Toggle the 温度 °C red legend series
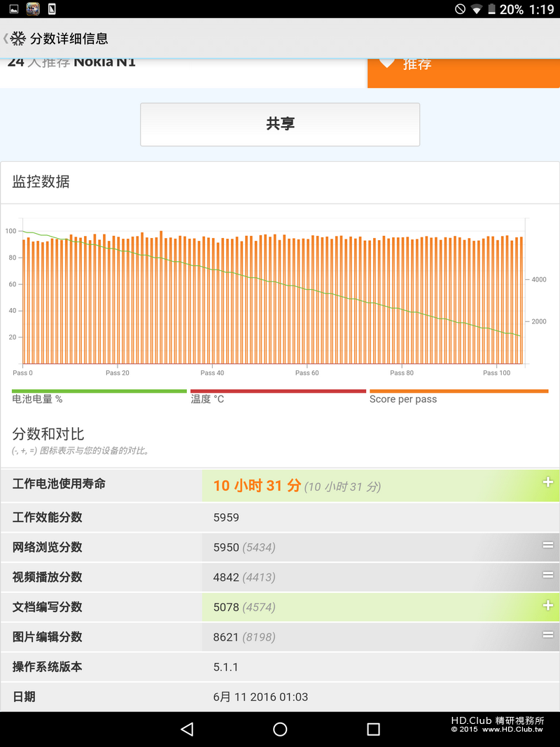Screen dimensions: 560x747 (x=278, y=396)
